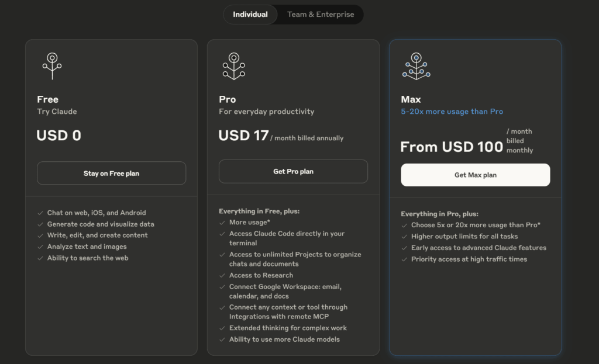The width and height of the screenshot is (599, 364).
Task: Click the From USD 100 price
Action: (452, 147)
